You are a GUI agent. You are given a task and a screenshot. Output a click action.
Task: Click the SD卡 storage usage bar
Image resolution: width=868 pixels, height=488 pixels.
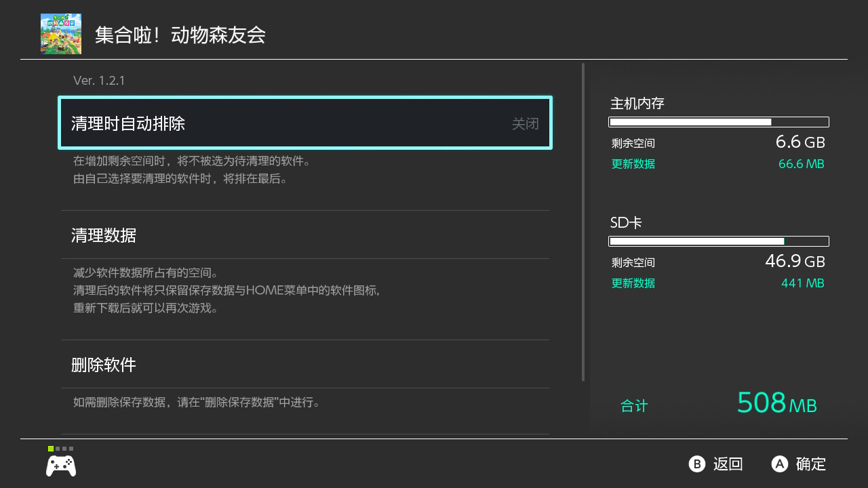[x=719, y=241]
